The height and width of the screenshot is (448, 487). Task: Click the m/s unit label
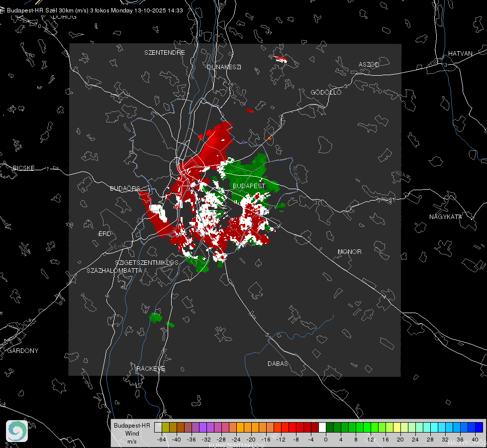(x=132, y=442)
